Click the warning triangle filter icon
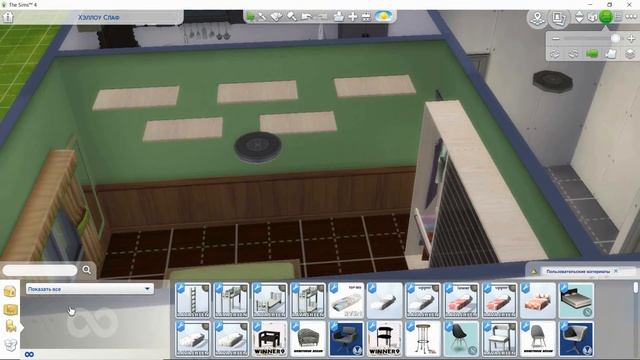Image resolution: width=640 pixels, height=360 pixels. pos(533,271)
